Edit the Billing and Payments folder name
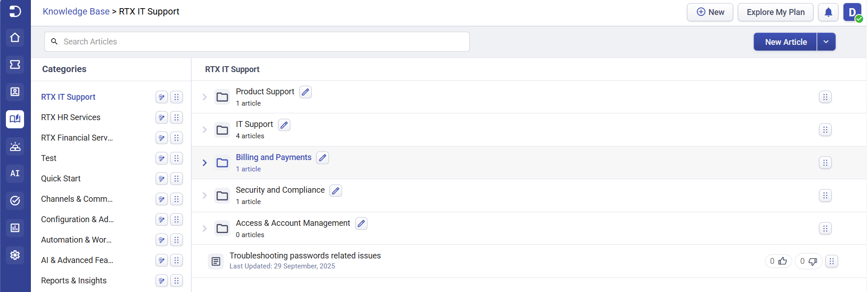Screen dimensions: 868x292 [323, 158]
